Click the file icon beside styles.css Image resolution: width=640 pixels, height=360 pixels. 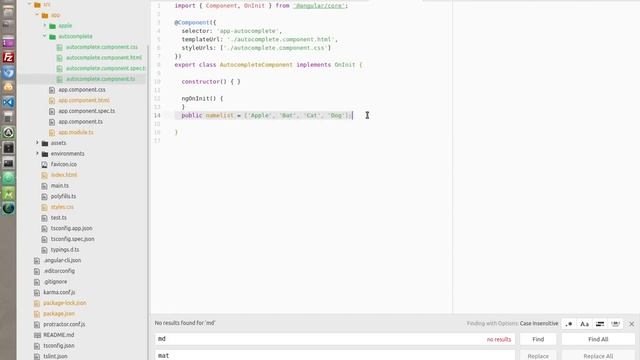(44, 207)
